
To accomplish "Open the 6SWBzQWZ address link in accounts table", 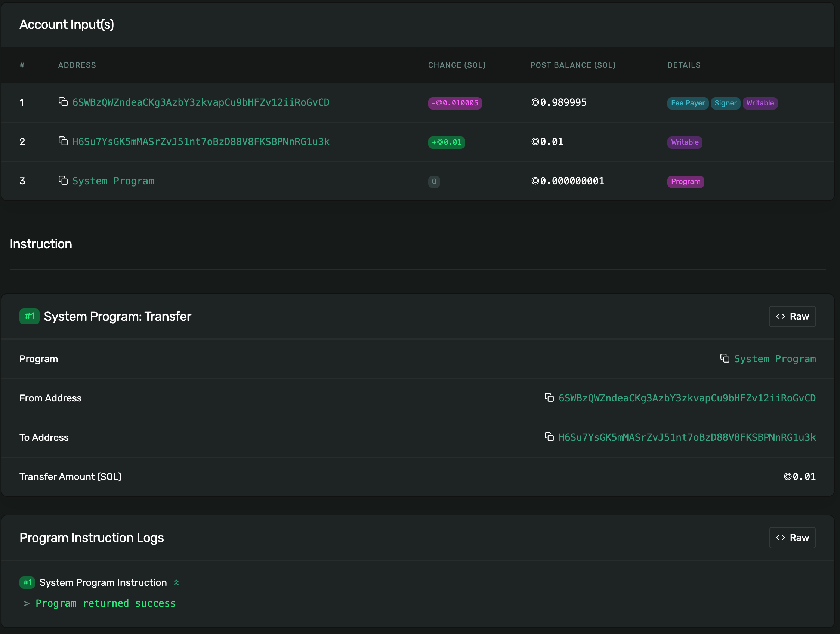I will 201,102.
